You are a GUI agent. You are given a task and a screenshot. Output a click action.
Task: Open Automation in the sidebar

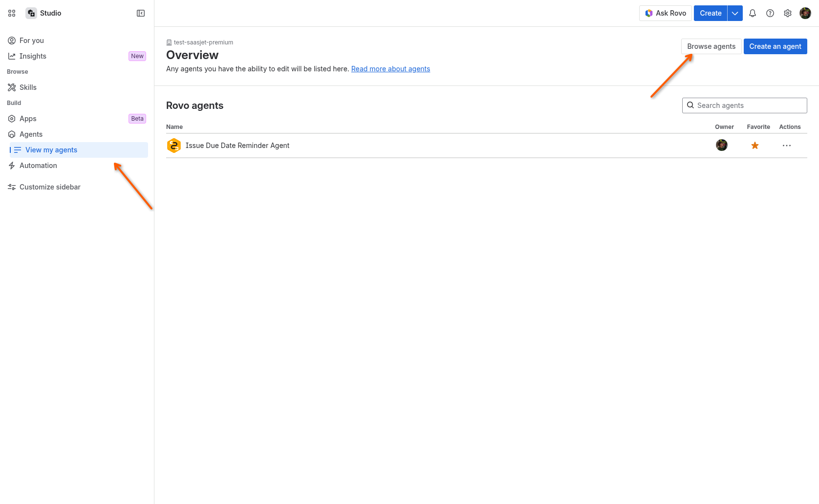pos(38,166)
